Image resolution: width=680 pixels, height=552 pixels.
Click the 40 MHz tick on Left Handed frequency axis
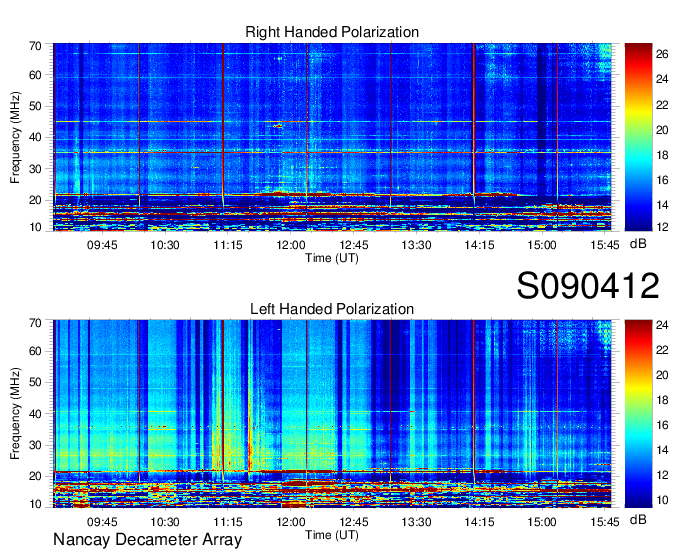tap(35, 414)
